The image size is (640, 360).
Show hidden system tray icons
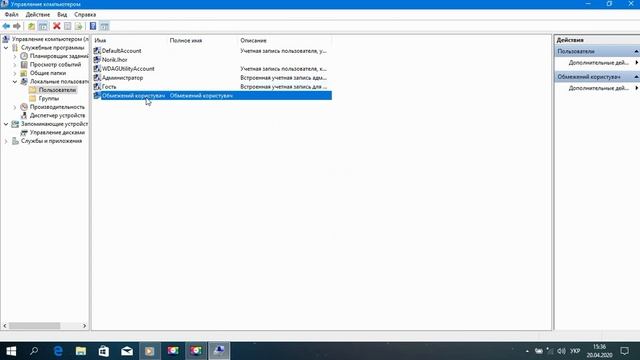[527, 351]
